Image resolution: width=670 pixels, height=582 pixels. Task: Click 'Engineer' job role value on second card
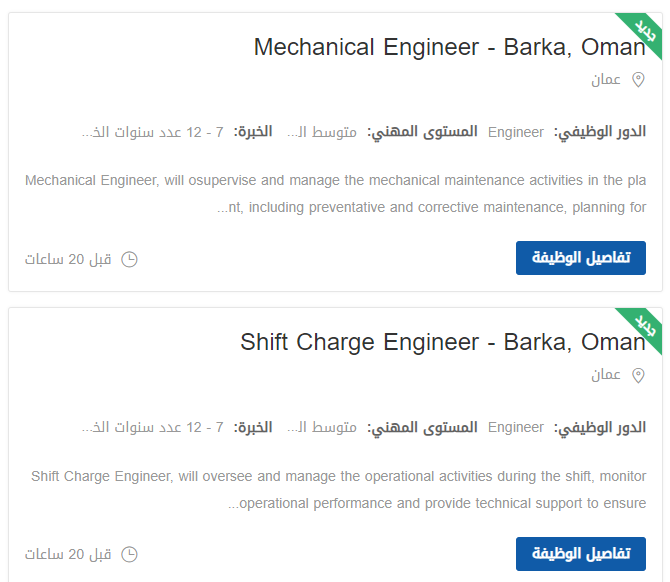click(x=516, y=427)
